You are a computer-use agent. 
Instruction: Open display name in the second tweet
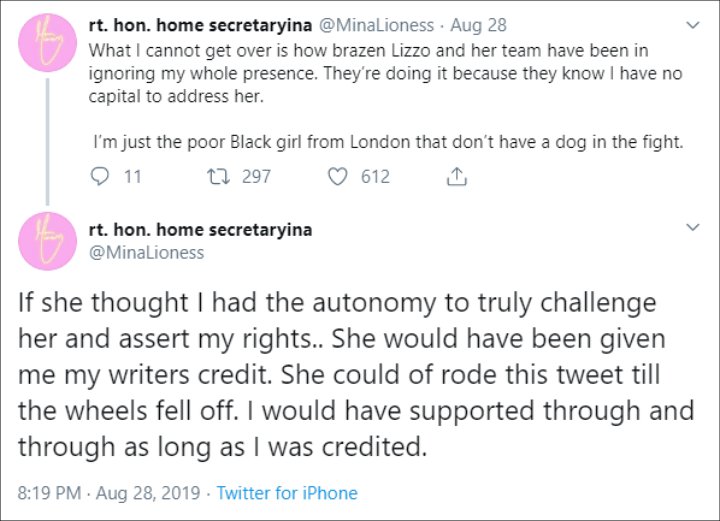pos(200,230)
